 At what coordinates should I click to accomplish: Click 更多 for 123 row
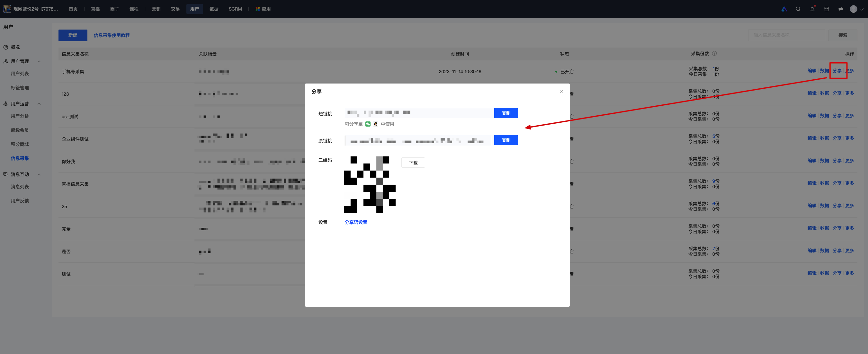(x=849, y=93)
